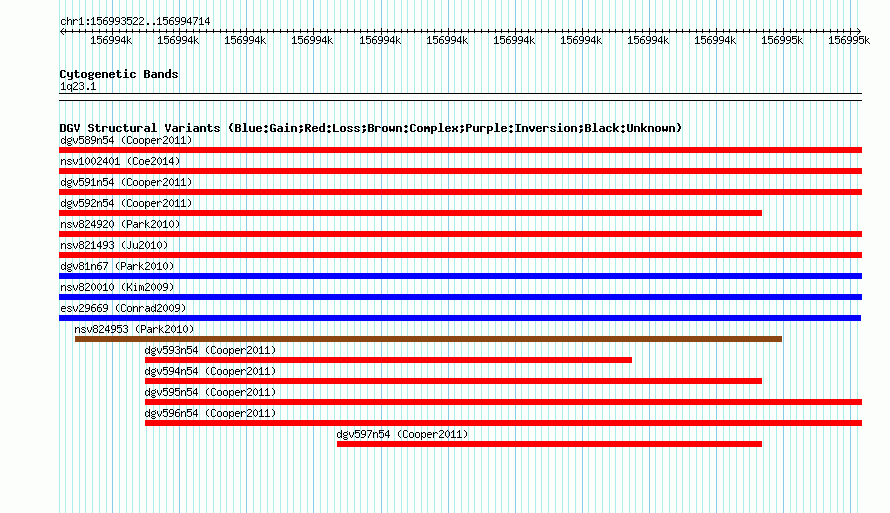This screenshot has width=890, height=513.
Task: Click the blue bar under esv29669
Action: coord(460,318)
